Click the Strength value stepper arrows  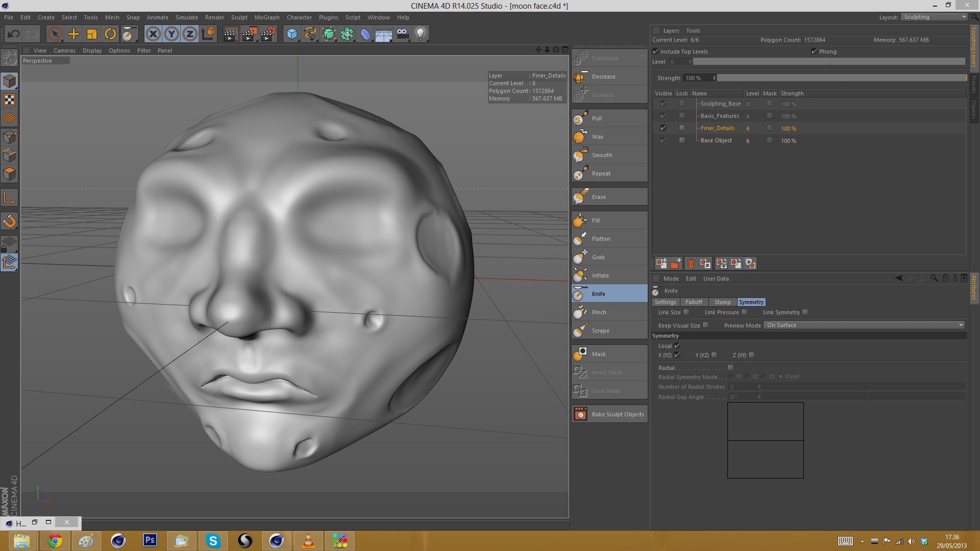tap(714, 78)
